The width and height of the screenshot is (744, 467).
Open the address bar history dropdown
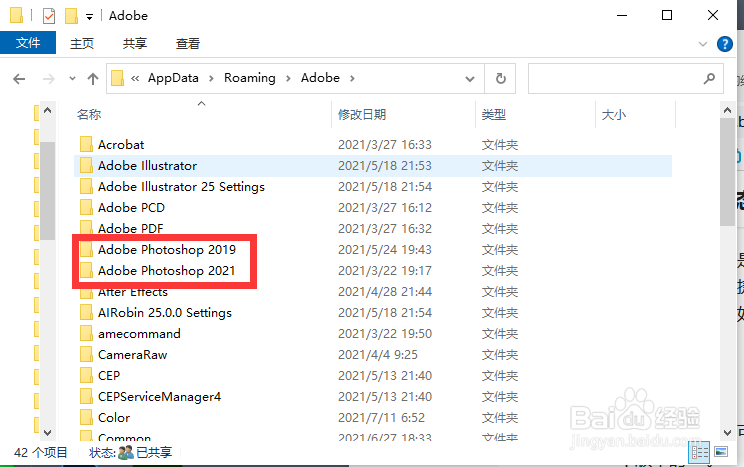pyautogui.click(x=470, y=79)
